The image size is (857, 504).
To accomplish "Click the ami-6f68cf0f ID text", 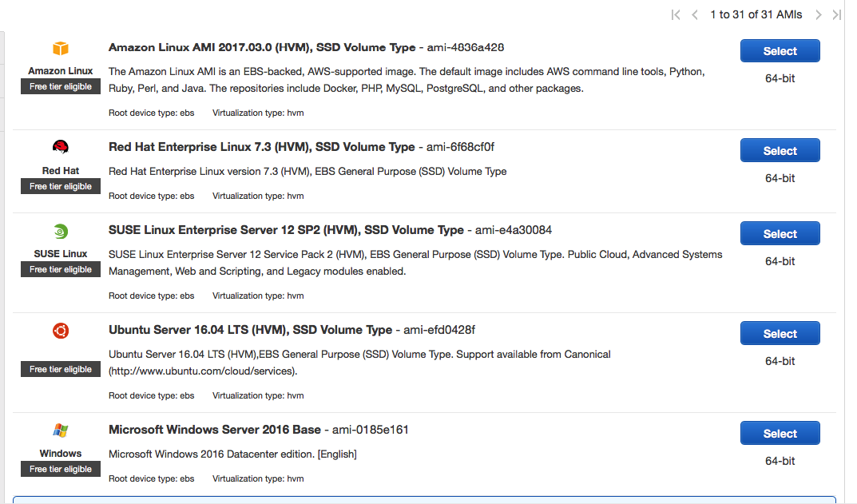I will pyautogui.click(x=460, y=147).
